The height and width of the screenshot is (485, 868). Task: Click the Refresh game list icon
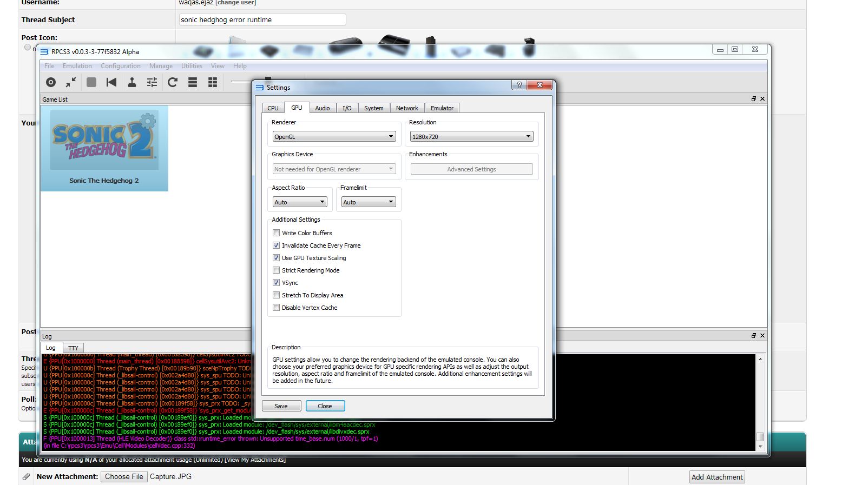coord(173,82)
